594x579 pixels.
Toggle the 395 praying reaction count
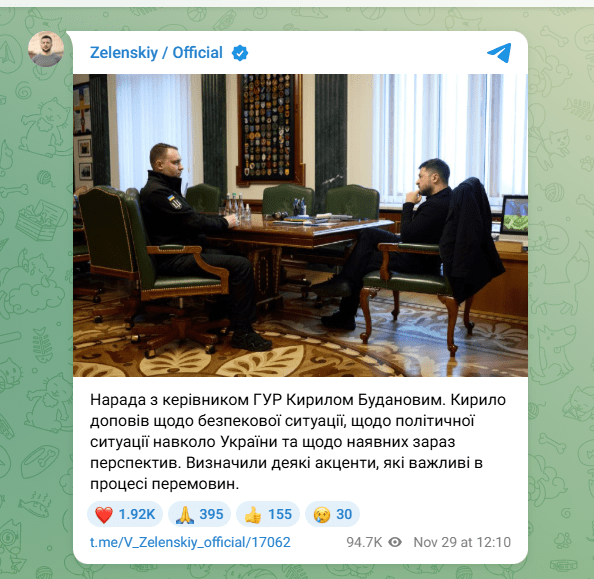[199, 514]
